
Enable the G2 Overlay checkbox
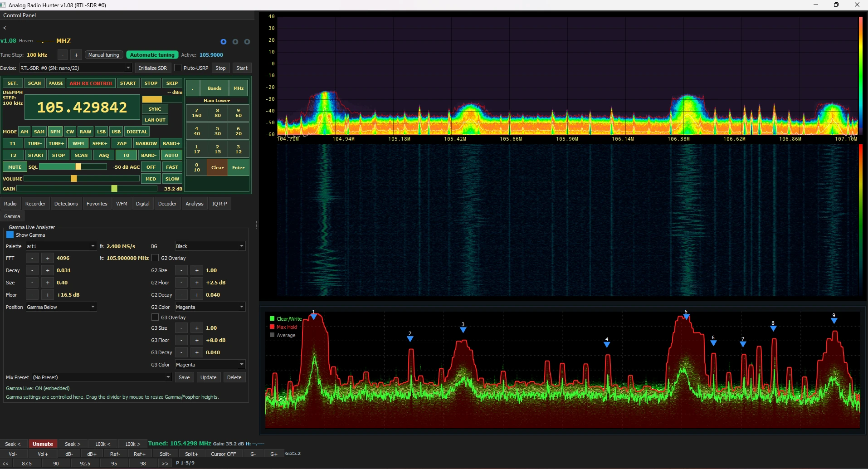(x=155, y=258)
